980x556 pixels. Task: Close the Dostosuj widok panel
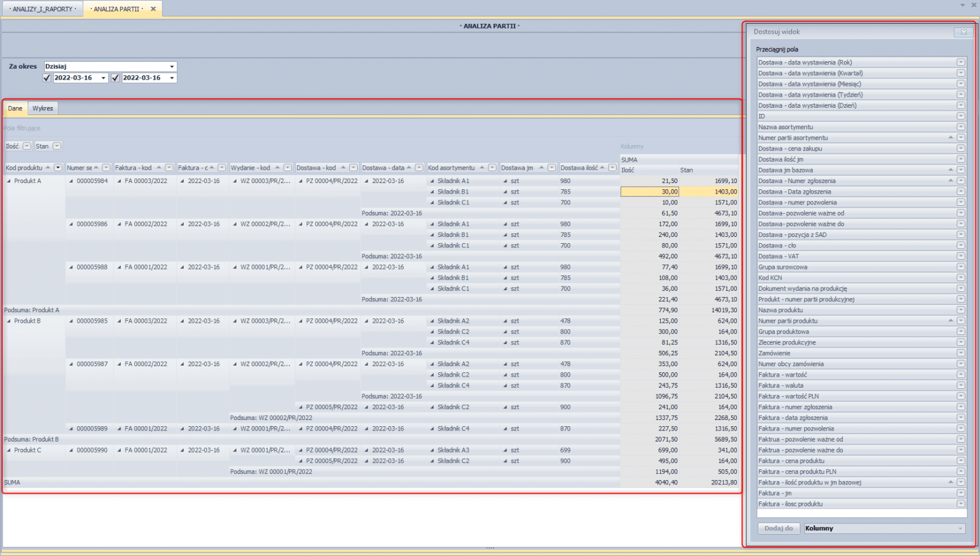click(x=963, y=32)
